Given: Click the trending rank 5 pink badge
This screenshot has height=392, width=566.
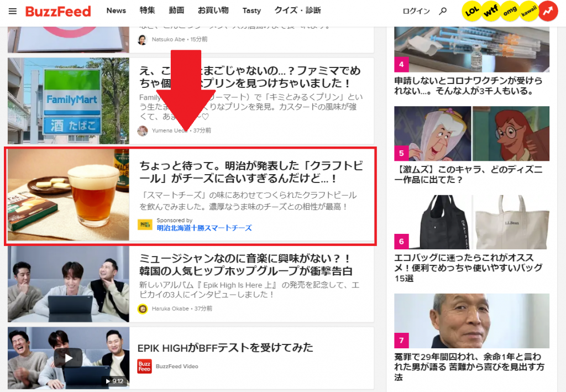Looking at the screenshot, I should click(x=401, y=153).
